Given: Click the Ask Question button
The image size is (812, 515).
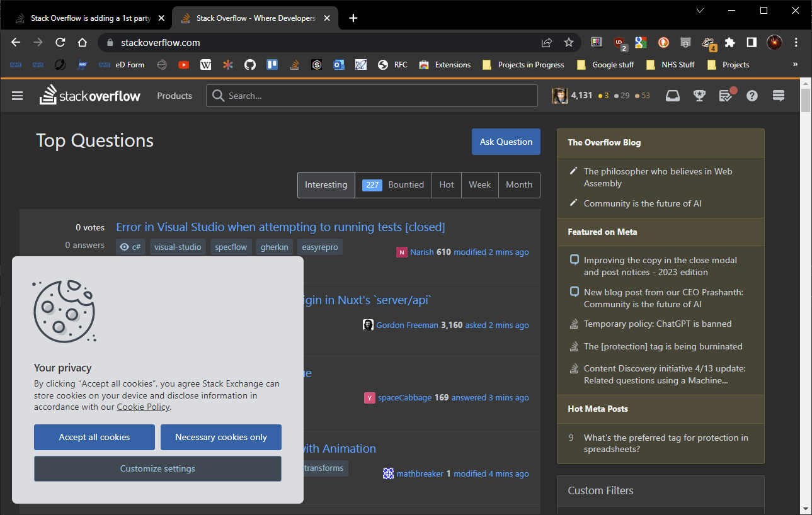Looking at the screenshot, I should pyautogui.click(x=506, y=142).
